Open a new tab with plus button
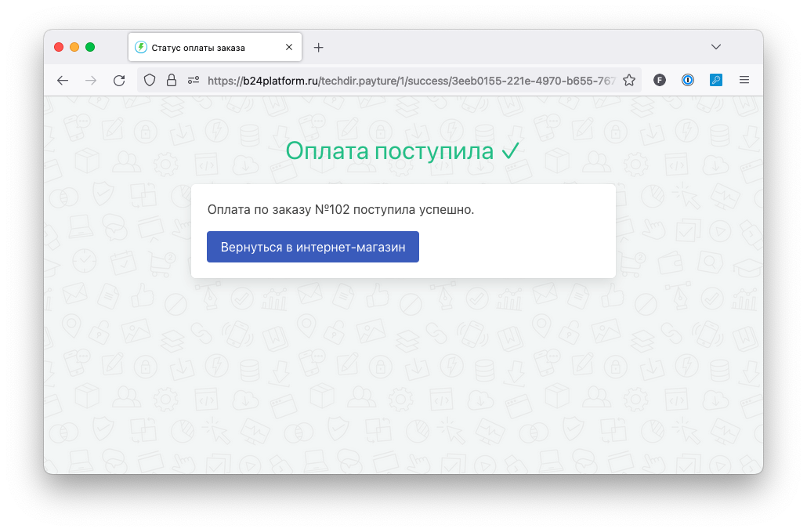 pos(319,48)
